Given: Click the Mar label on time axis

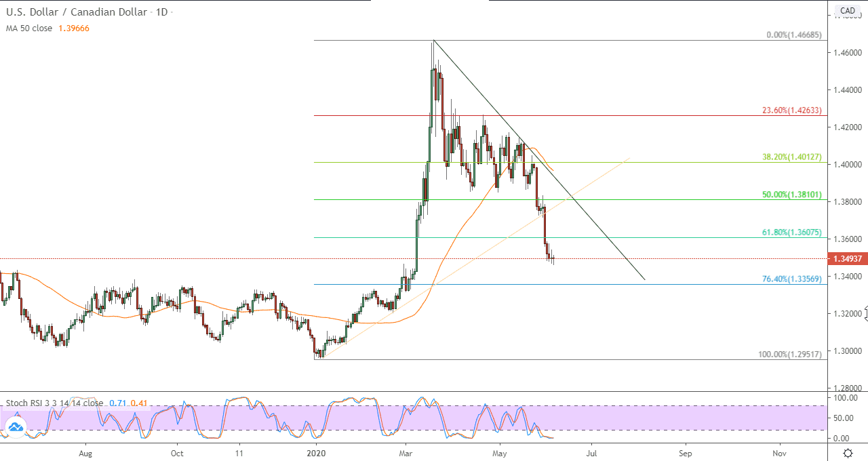Looking at the screenshot, I should point(406,452).
